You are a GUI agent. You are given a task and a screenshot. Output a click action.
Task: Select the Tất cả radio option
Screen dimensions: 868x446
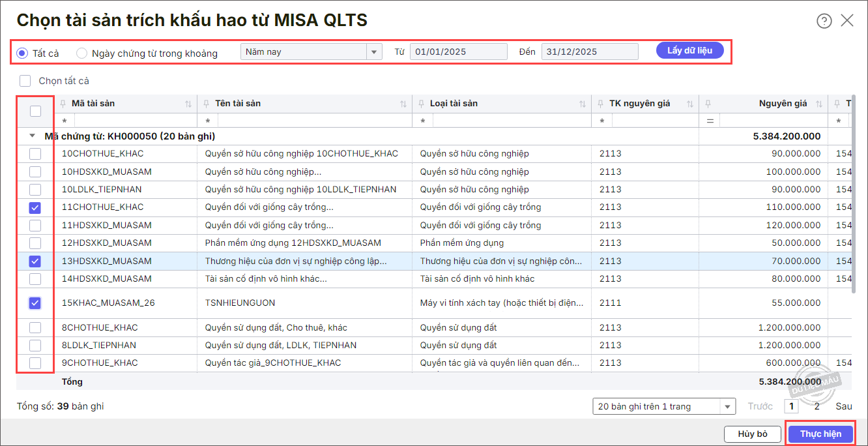pos(22,53)
